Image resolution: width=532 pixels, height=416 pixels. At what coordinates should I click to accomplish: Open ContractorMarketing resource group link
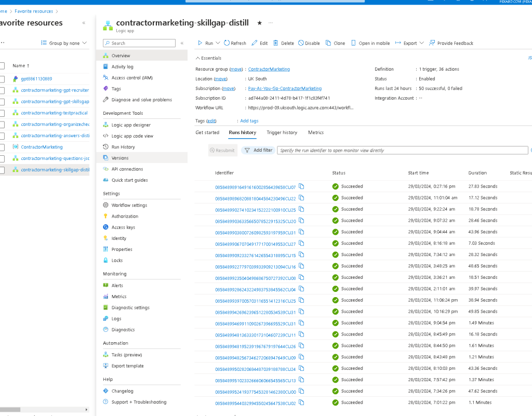[269, 69]
